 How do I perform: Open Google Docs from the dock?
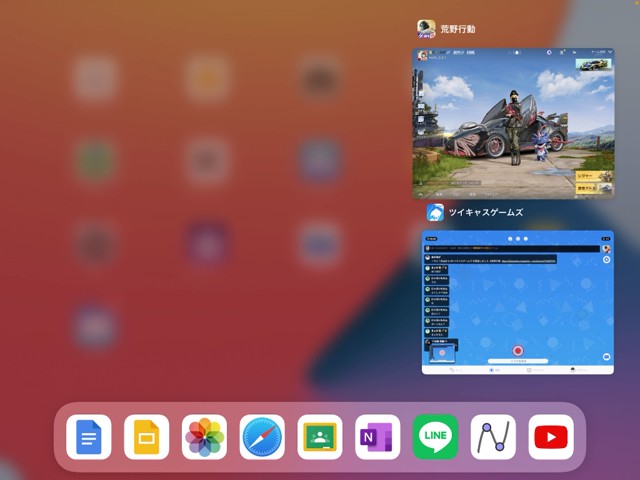click(89, 437)
